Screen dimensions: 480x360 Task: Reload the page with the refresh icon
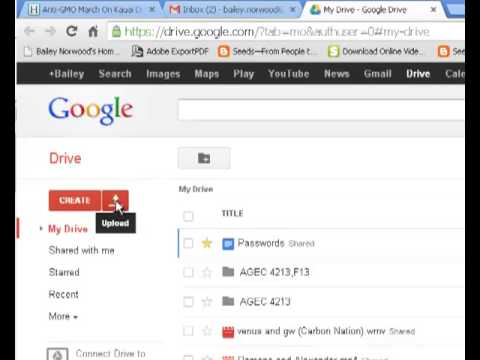[x=72, y=31]
